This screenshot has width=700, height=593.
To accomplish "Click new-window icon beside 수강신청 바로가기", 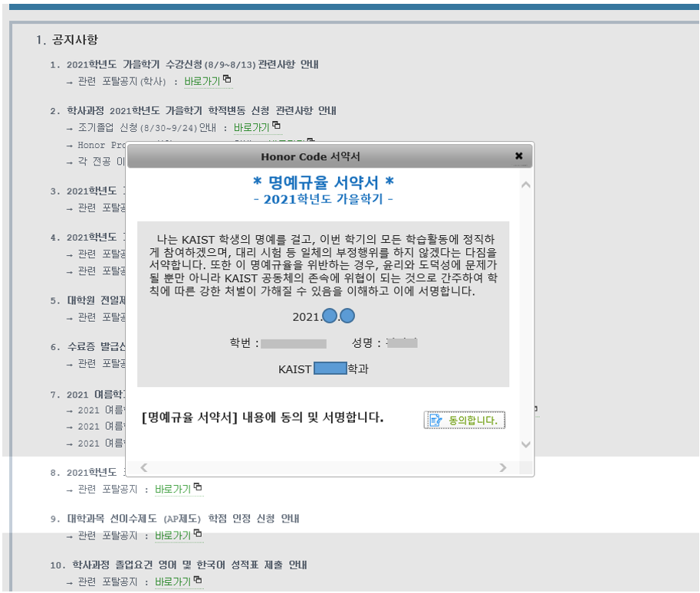I will [227, 79].
